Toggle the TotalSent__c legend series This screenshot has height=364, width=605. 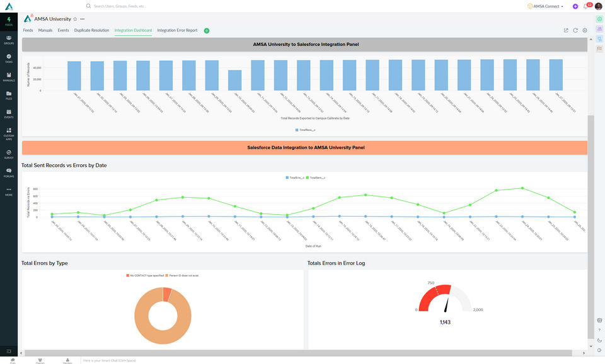[x=316, y=178]
